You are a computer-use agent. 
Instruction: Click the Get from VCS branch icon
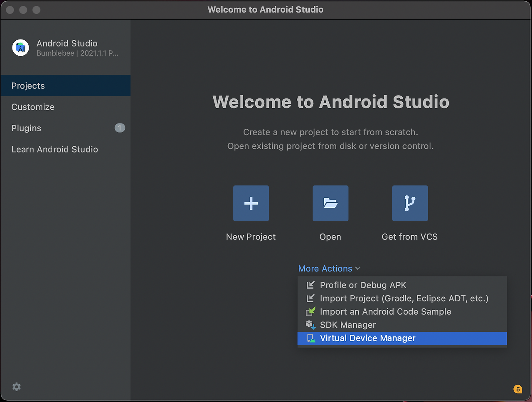coord(410,203)
